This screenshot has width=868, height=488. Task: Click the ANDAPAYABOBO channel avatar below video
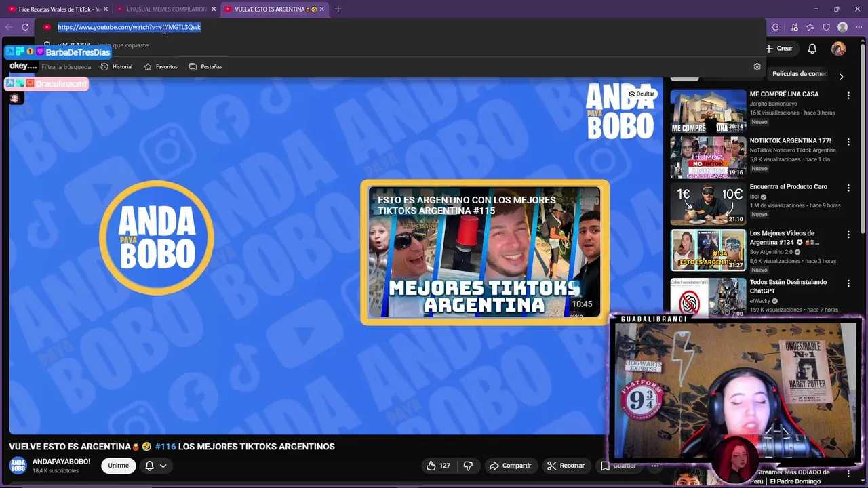18,466
